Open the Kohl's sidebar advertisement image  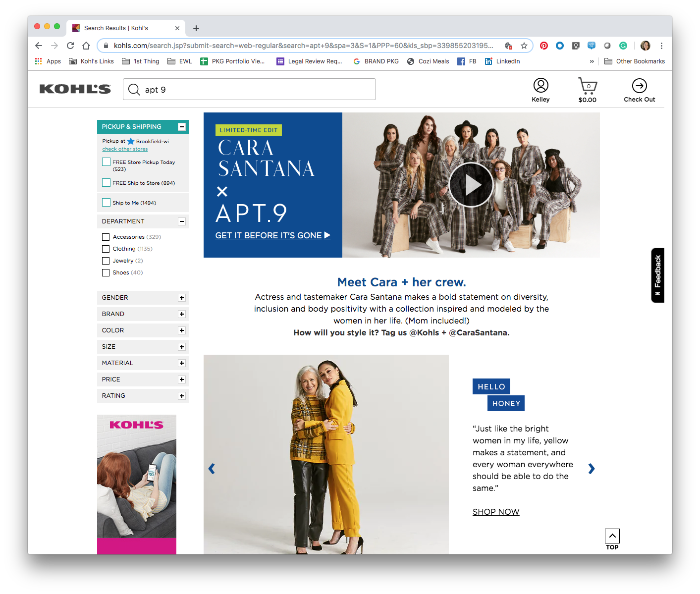tap(137, 484)
